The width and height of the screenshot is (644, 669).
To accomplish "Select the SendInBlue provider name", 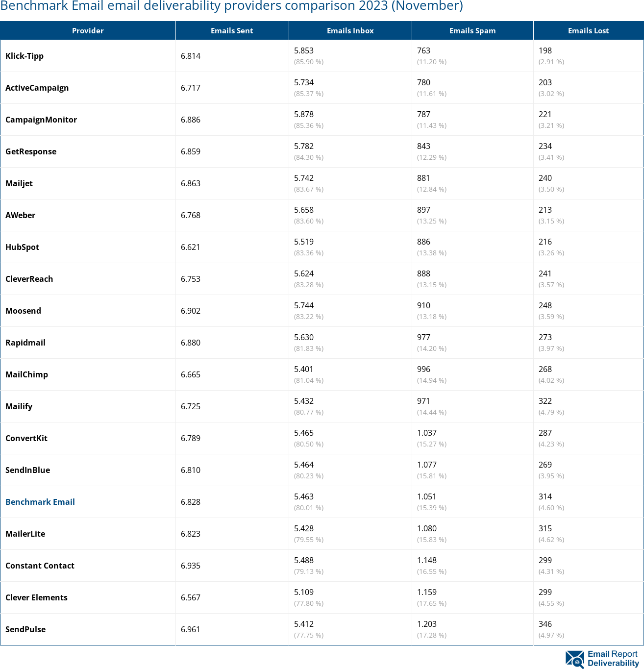I will [x=28, y=470].
